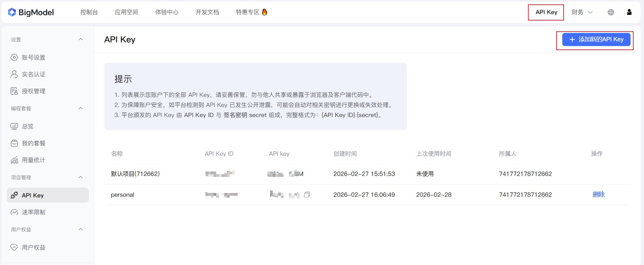The image size is (644, 265).
Task: Click the creation time 2026-02-27 16:06:49
Action: pyautogui.click(x=364, y=195)
